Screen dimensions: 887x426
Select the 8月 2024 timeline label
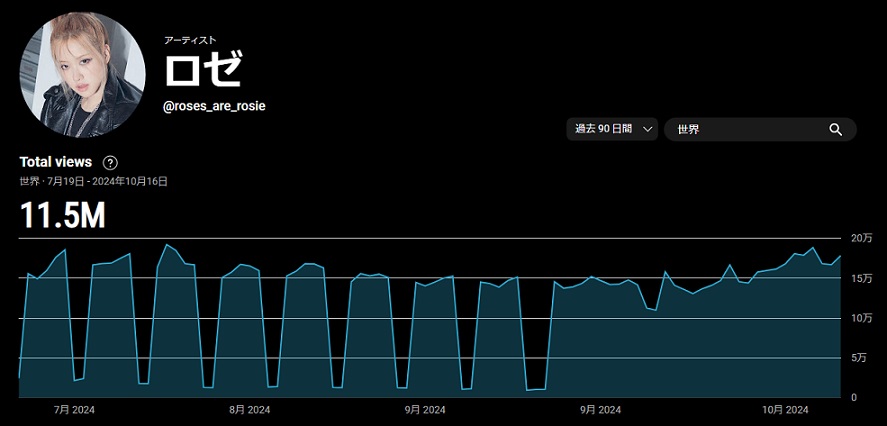[250, 410]
